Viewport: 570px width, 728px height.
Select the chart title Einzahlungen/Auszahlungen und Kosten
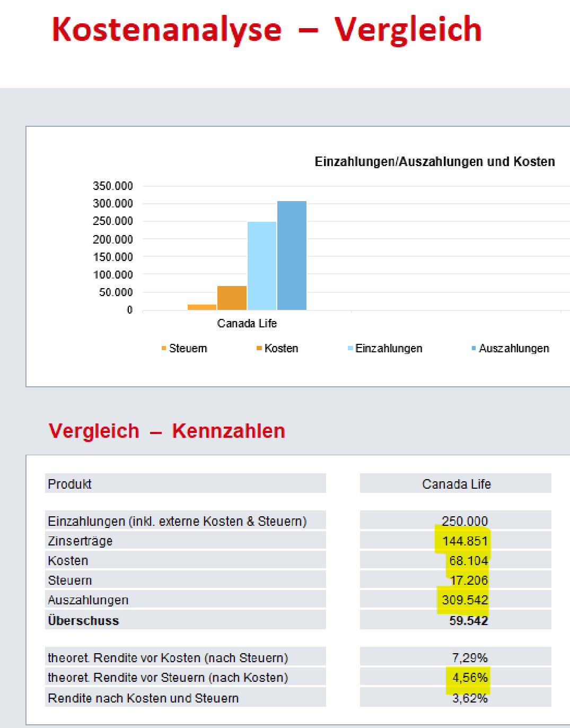(435, 161)
